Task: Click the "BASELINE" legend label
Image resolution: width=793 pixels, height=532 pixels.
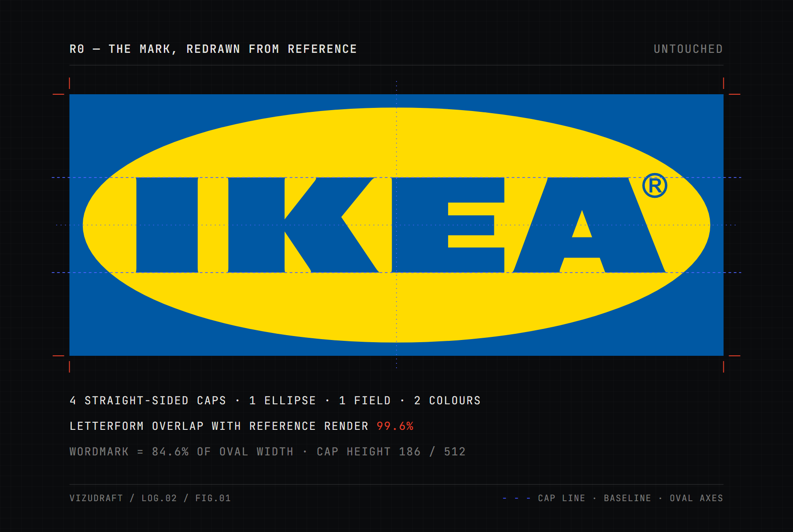Action: click(x=627, y=498)
